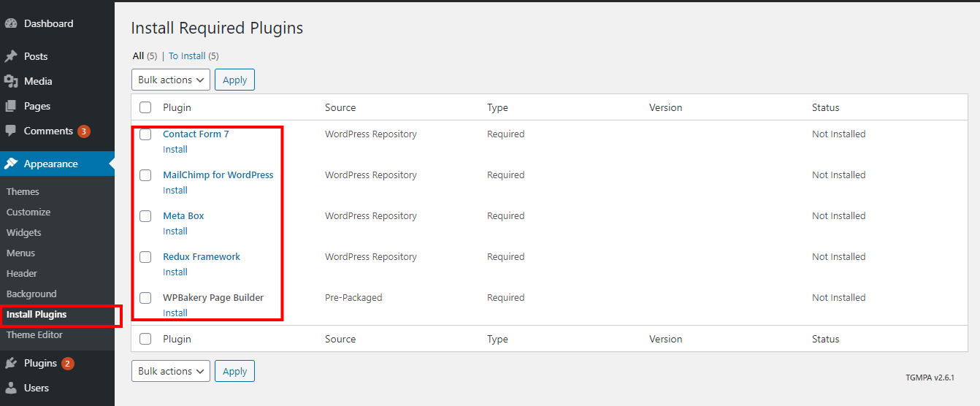Tick the Redux Framework checkbox
Image resolution: width=980 pixels, height=406 pixels.
[145, 257]
